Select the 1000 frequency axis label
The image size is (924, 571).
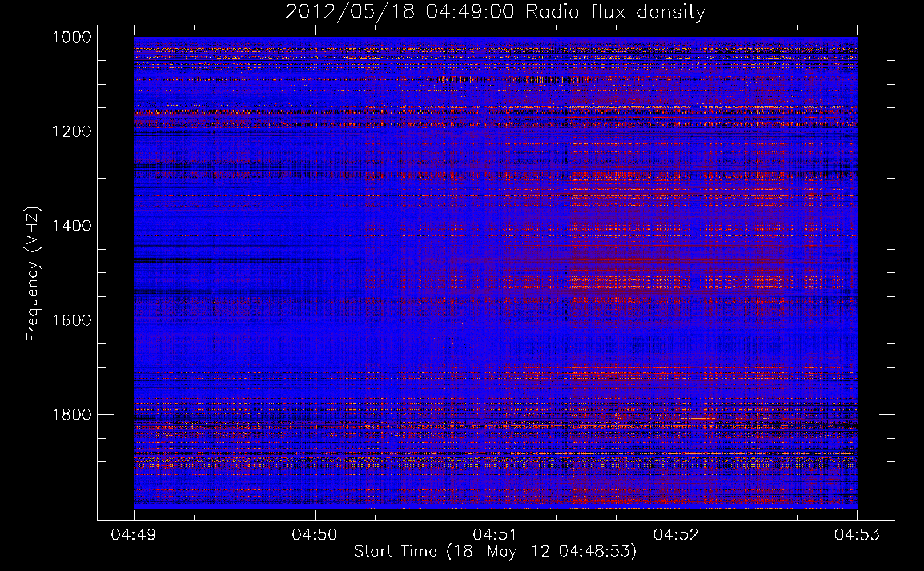tap(71, 37)
